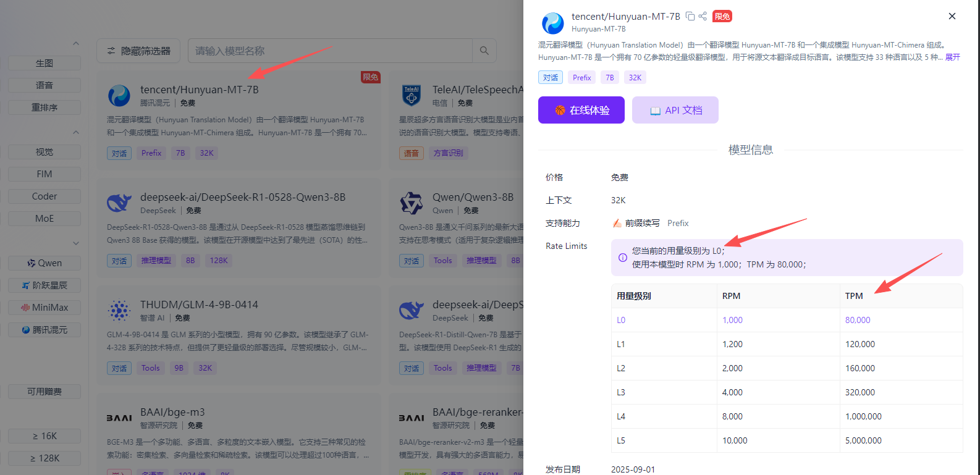The image size is (980, 475).
Task: Click the 128K tag on DeepSeek-R1-0528 card
Action: 219,261
